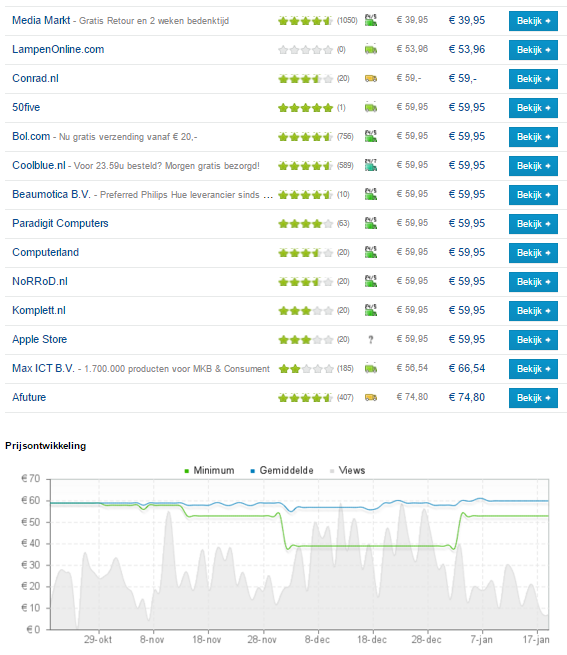
Task: Click the star rating for Coolblue.nl
Action: 305,166
